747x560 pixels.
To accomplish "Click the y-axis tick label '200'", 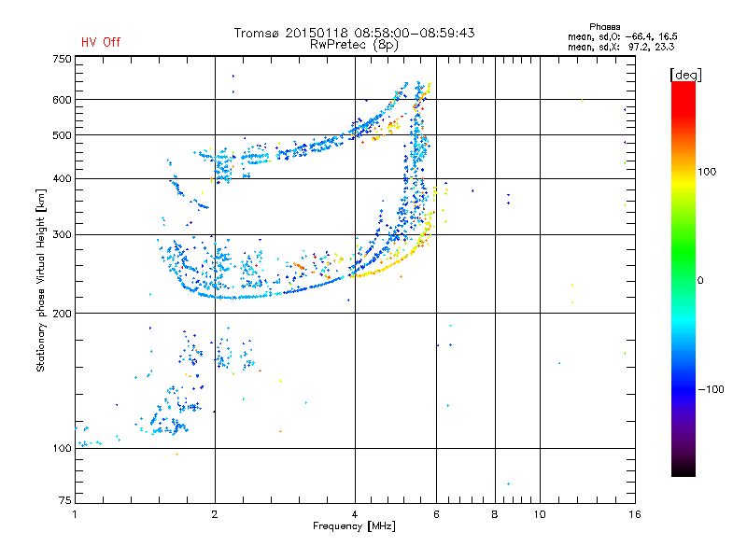I will 62,314.
